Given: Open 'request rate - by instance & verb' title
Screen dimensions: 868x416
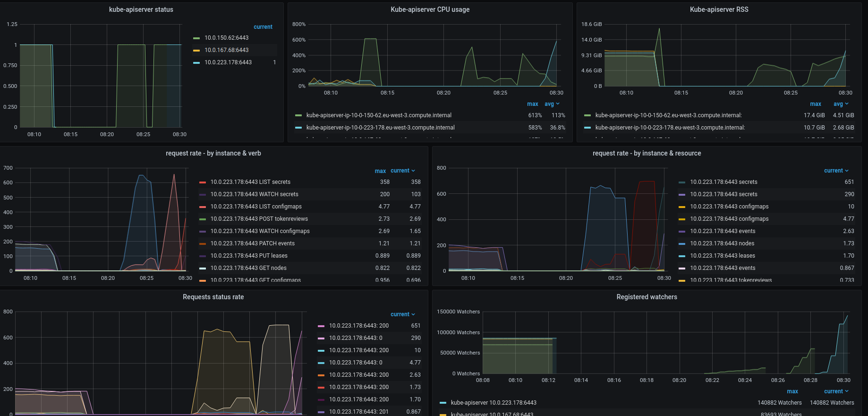Looking at the screenshot, I should coord(213,153).
